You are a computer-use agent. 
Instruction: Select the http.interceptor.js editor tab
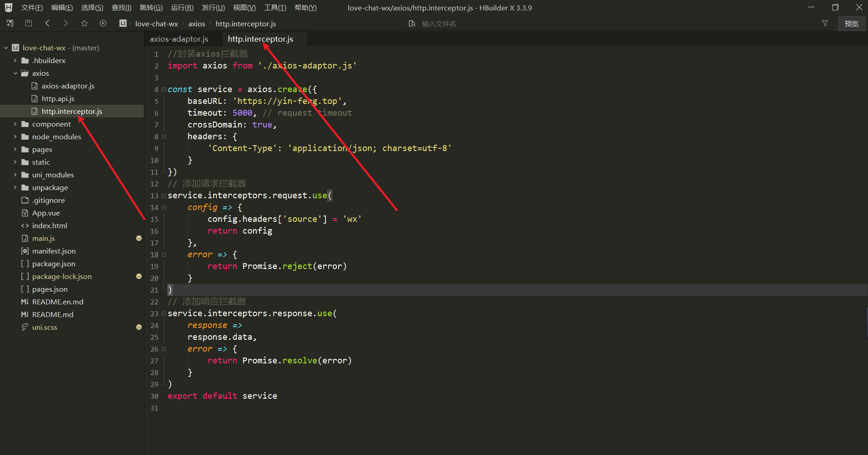tap(261, 39)
